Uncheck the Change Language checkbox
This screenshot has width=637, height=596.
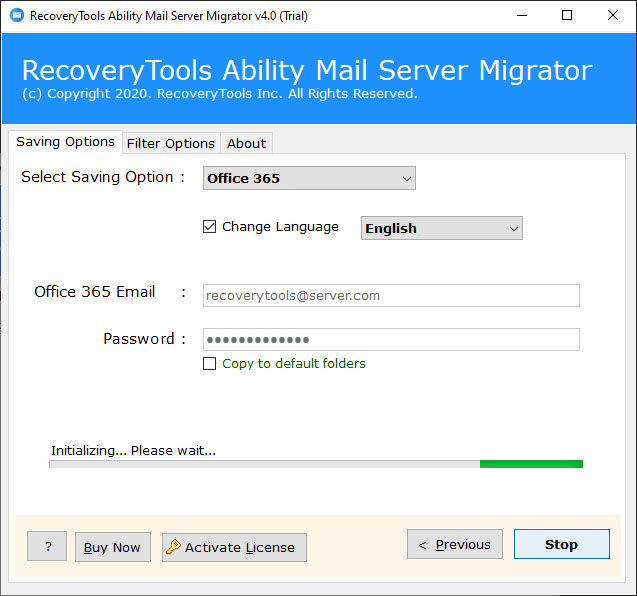click(209, 226)
